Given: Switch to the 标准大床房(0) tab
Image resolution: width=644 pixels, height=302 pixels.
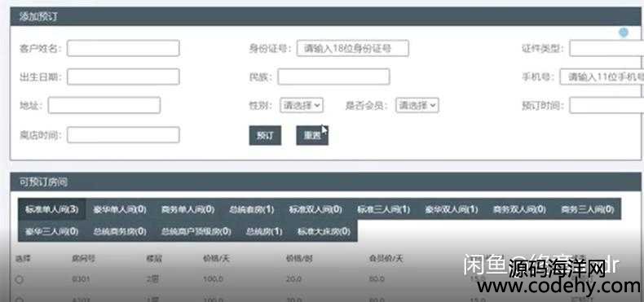Looking at the screenshot, I should (x=324, y=231).
